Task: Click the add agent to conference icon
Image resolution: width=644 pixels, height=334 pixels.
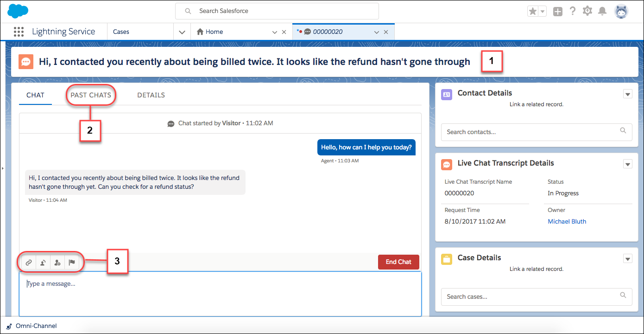Action: [x=57, y=262]
